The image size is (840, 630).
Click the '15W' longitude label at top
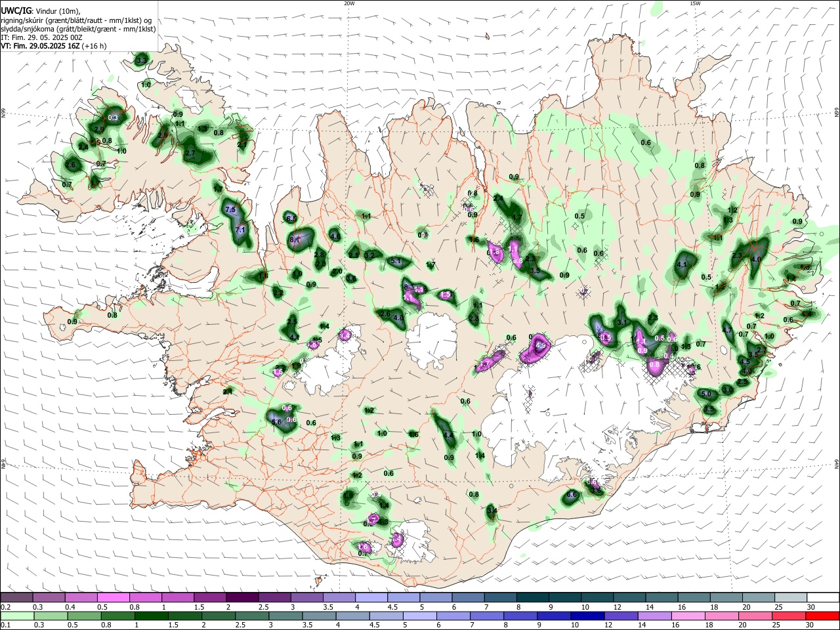[694, 3]
